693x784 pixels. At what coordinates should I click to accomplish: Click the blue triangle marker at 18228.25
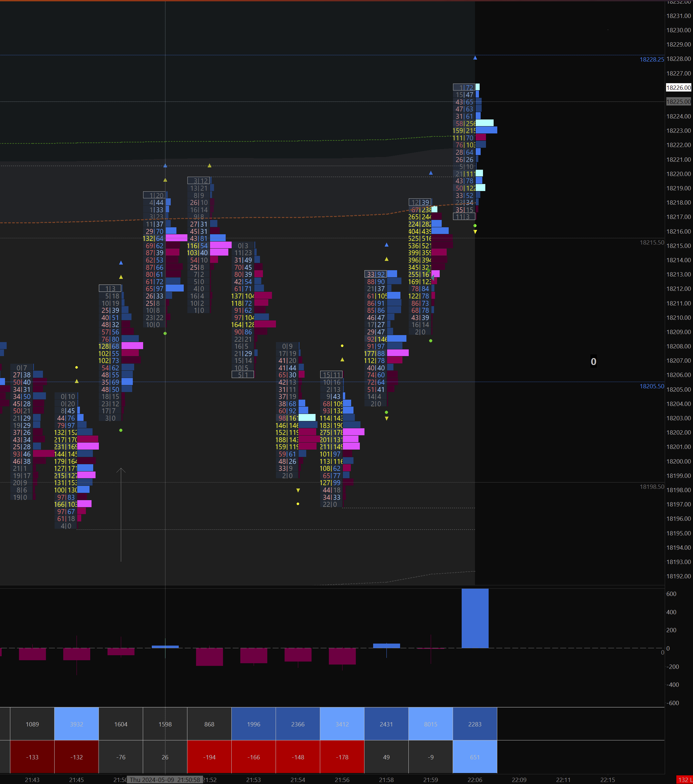pos(475,58)
